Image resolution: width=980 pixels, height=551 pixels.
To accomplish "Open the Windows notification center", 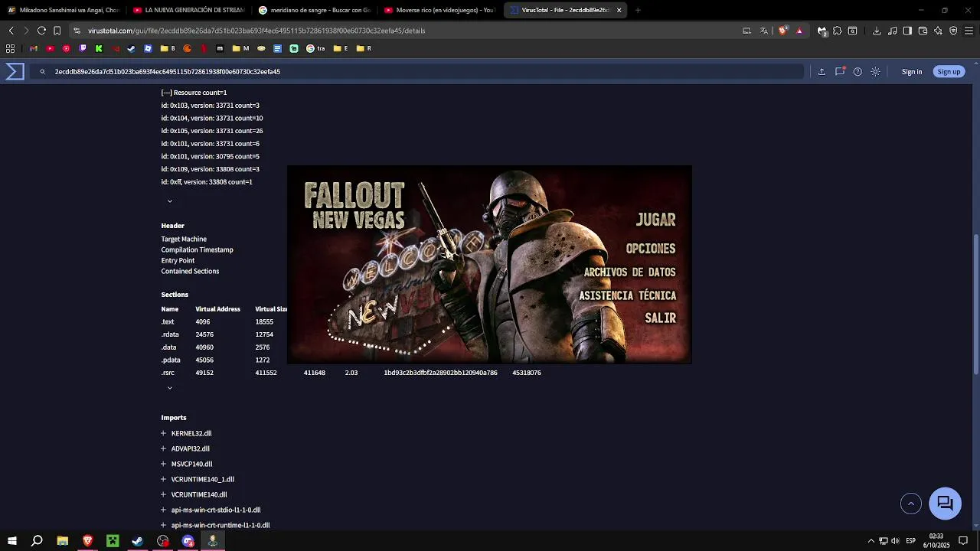I will tap(963, 541).
